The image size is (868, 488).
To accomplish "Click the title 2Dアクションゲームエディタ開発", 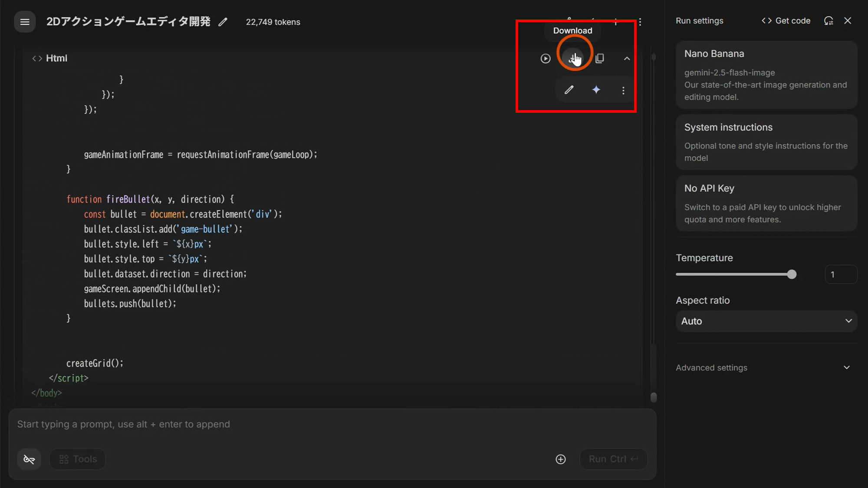I will click(x=128, y=22).
